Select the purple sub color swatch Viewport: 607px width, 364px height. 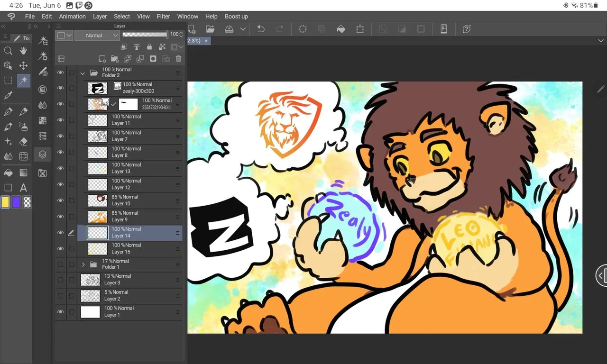[17, 202]
